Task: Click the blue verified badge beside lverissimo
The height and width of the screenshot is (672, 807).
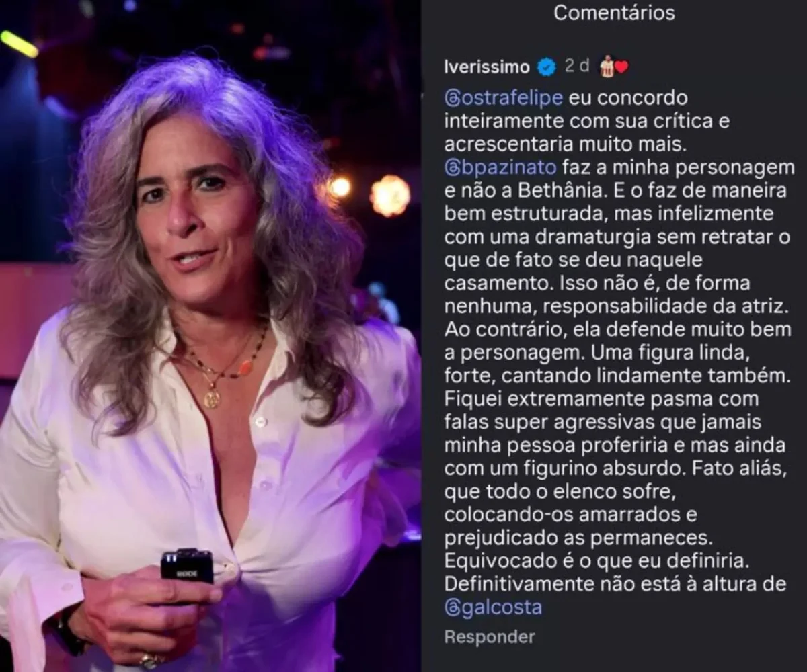Action: coord(546,67)
